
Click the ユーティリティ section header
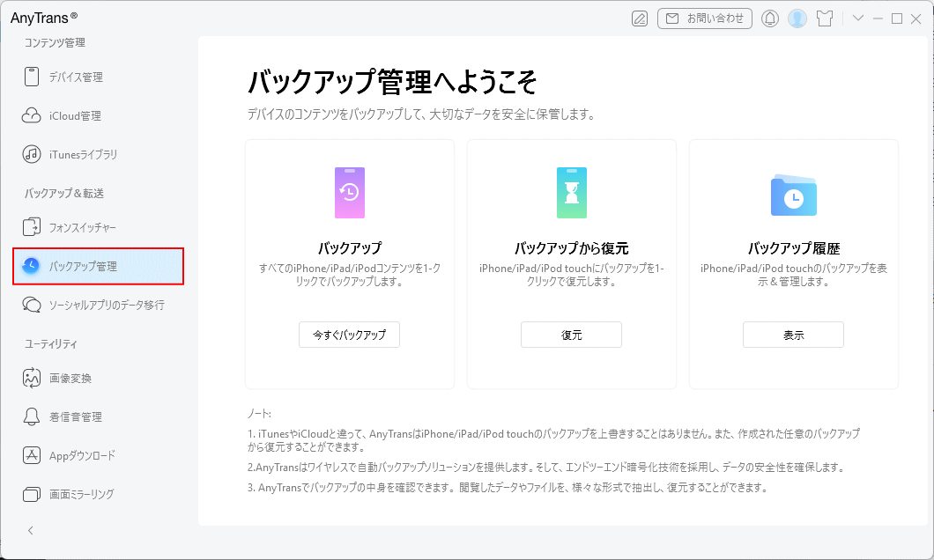51,344
